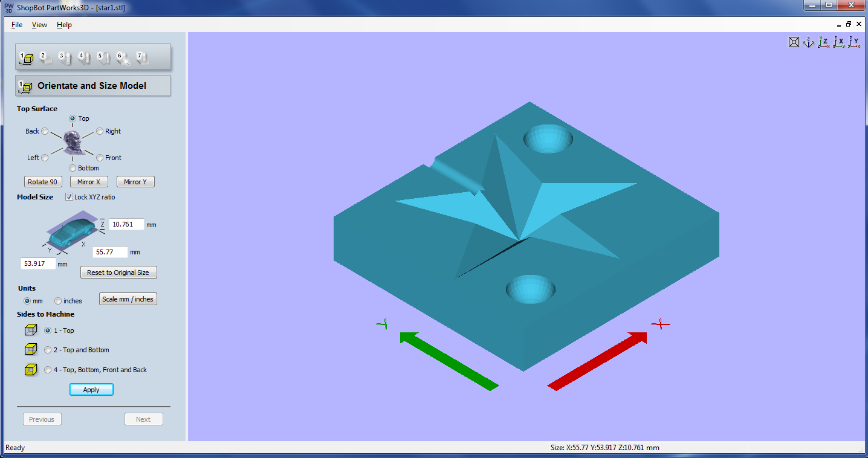Select 2 - Top and Bottom machining
The image size is (868, 458).
(x=48, y=350)
